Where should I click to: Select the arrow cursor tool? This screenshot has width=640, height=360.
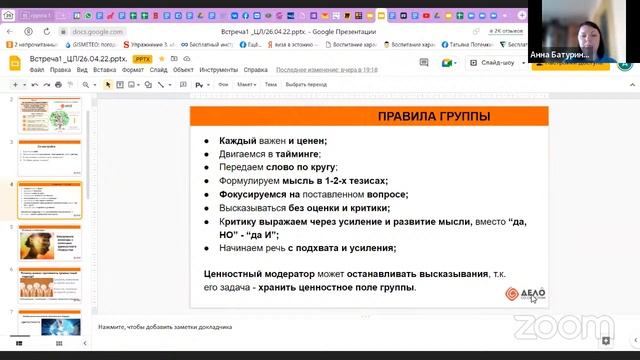[x=108, y=85]
